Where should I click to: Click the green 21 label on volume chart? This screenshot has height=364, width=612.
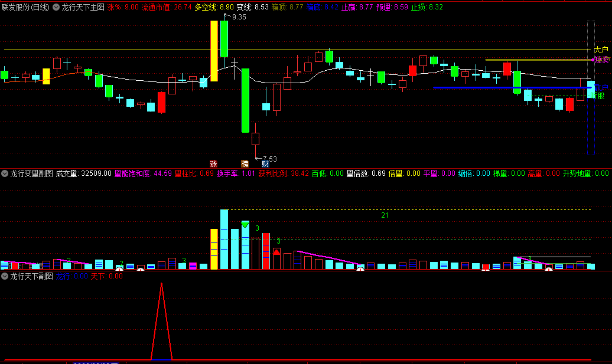click(x=385, y=215)
